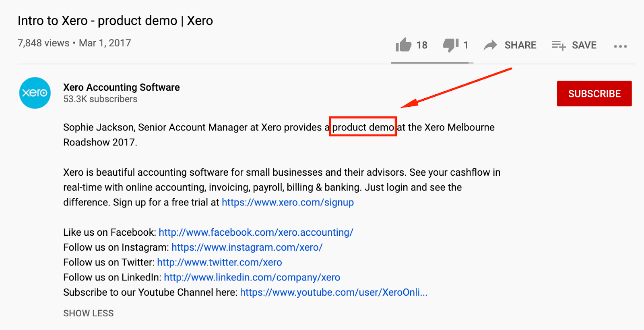Click the Mar 1, 2017 date
Image resolution: width=644 pixels, height=330 pixels.
(x=105, y=43)
